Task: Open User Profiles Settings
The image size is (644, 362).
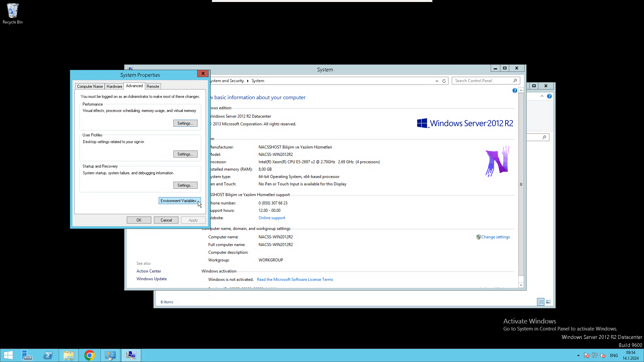Action: [185, 154]
